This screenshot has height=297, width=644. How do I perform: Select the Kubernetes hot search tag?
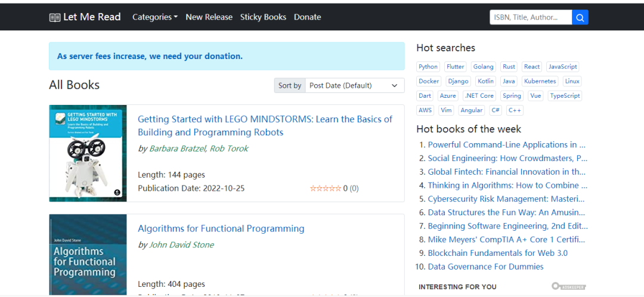pyautogui.click(x=540, y=81)
